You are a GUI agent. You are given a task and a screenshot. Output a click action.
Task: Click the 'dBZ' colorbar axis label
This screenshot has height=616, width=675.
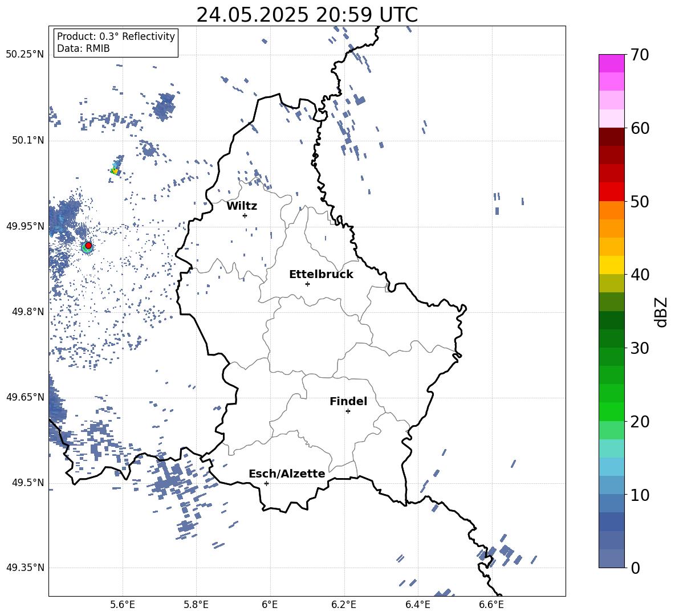[x=662, y=312]
